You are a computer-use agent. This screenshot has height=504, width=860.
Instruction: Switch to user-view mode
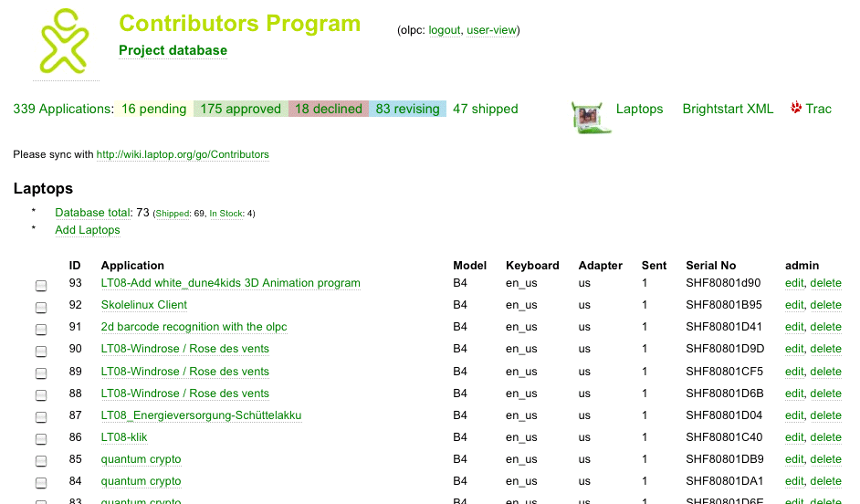(x=491, y=30)
